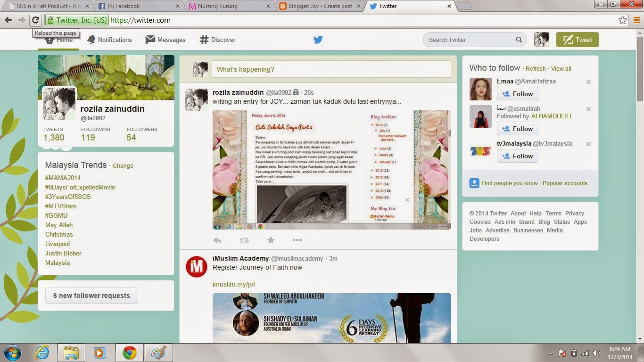
Task: Open profile avatar menu in header
Action: pyautogui.click(x=542, y=40)
